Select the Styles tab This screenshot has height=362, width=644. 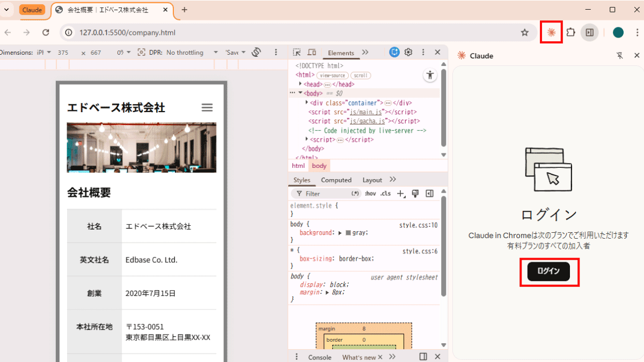pyautogui.click(x=302, y=180)
